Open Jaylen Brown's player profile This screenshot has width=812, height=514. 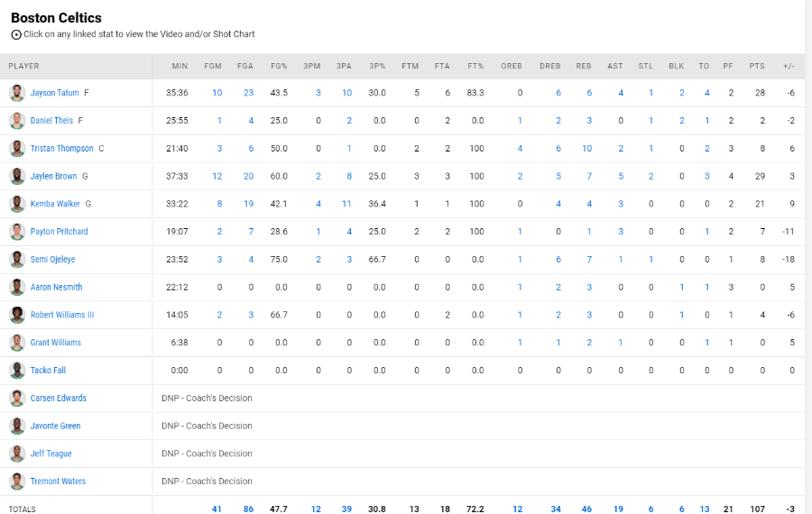[x=53, y=176]
